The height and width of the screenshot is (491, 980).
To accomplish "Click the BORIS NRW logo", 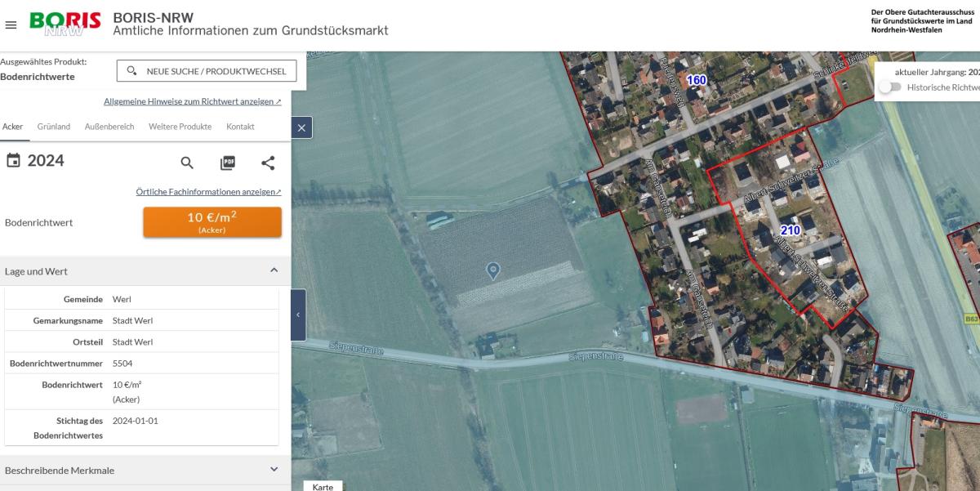I will tap(65, 24).
